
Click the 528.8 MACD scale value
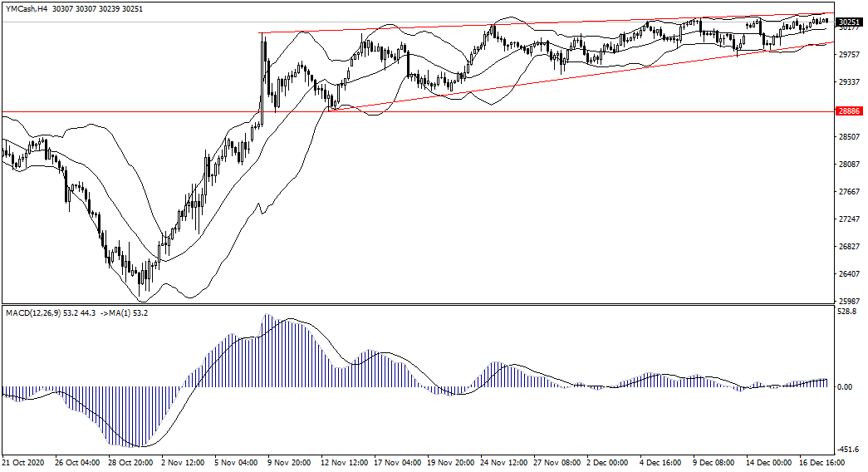coord(847,312)
